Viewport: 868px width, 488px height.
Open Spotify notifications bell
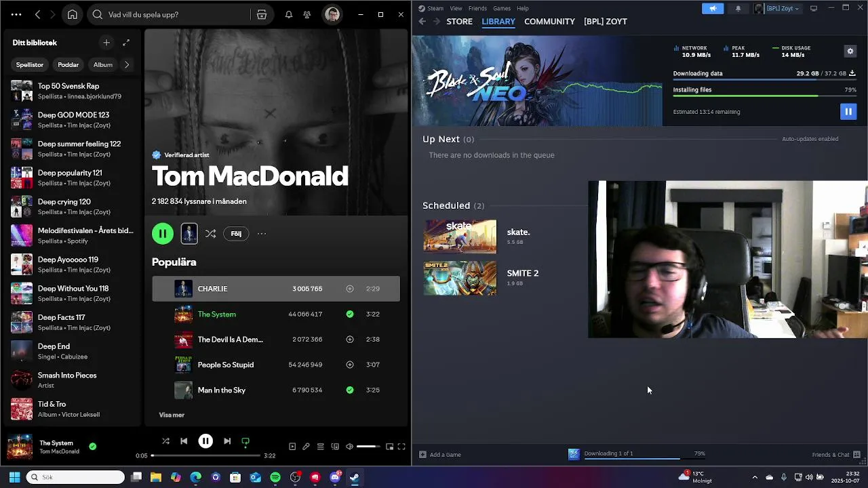[289, 14]
